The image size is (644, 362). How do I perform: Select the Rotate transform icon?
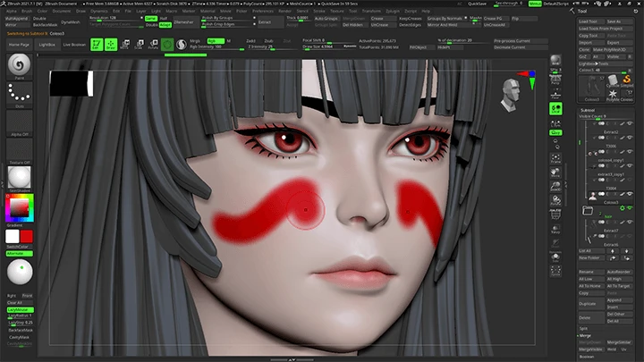pos(153,45)
